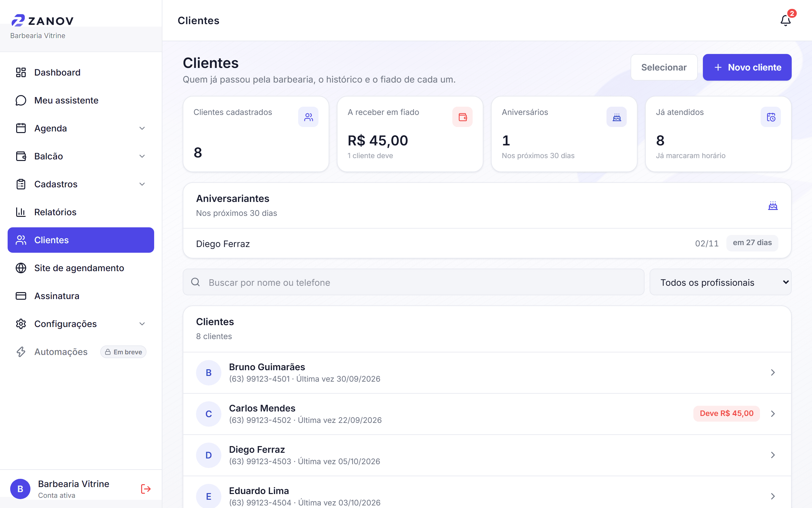Click the D avatar of Diego Ferraz
The height and width of the screenshot is (508, 812).
pos(209,455)
